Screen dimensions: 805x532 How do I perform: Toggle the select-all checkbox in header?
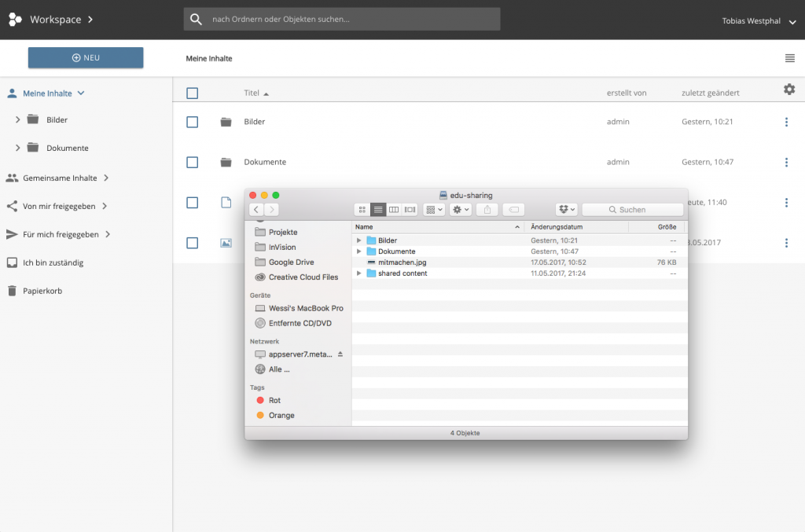coord(192,93)
